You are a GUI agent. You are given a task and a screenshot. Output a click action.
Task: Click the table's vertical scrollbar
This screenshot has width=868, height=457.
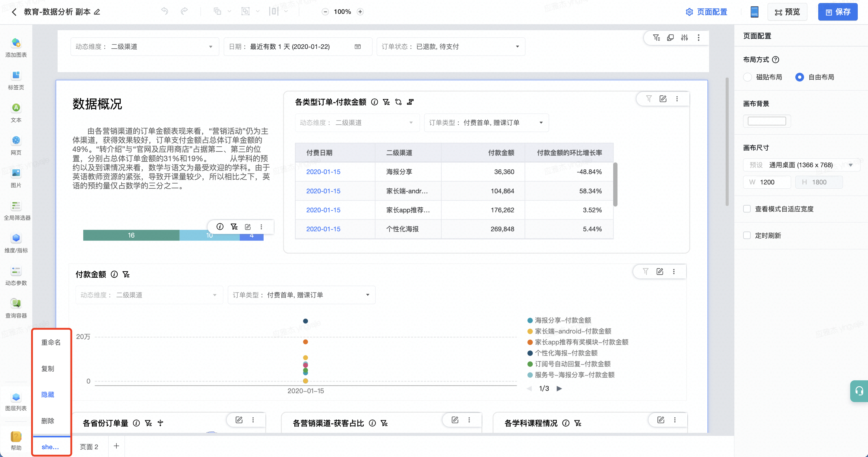point(615,184)
